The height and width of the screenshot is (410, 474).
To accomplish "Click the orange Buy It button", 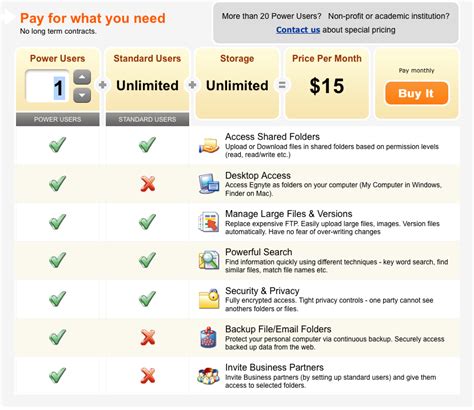I will [x=416, y=93].
